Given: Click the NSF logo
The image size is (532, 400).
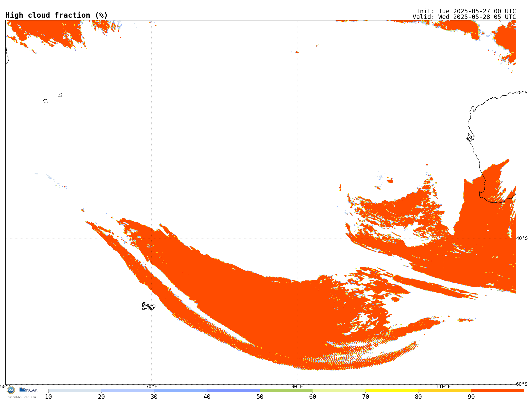Looking at the screenshot, I should [x=11, y=390].
